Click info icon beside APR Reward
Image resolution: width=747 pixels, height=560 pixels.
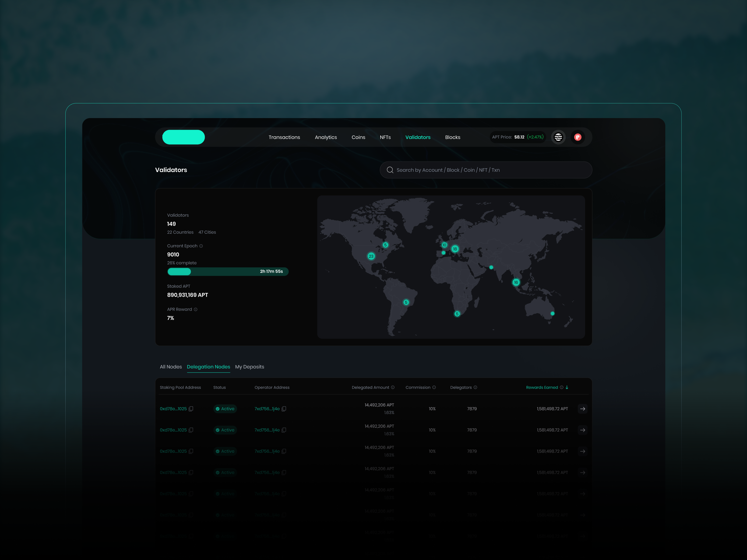click(x=196, y=309)
